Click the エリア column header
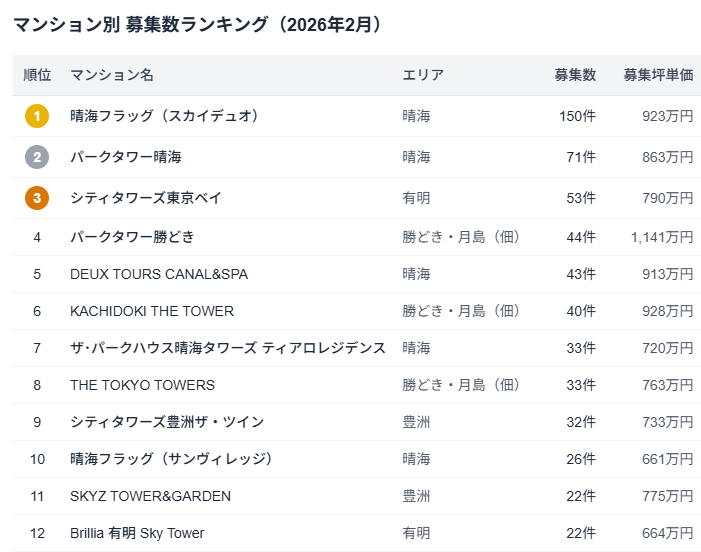Viewport: 701px width, 552px height. (x=423, y=75)
